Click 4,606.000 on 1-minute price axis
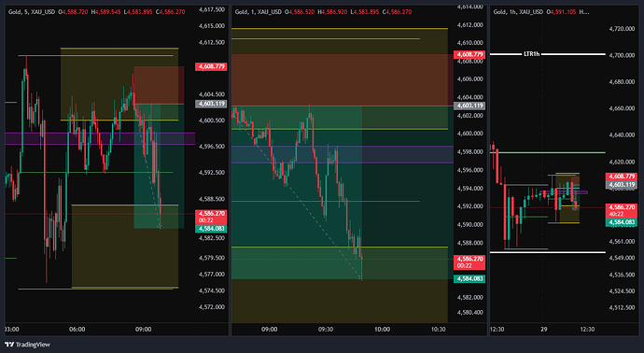This screenshot has width=644, height=353. pyautogui.click(x=469, y=78)
